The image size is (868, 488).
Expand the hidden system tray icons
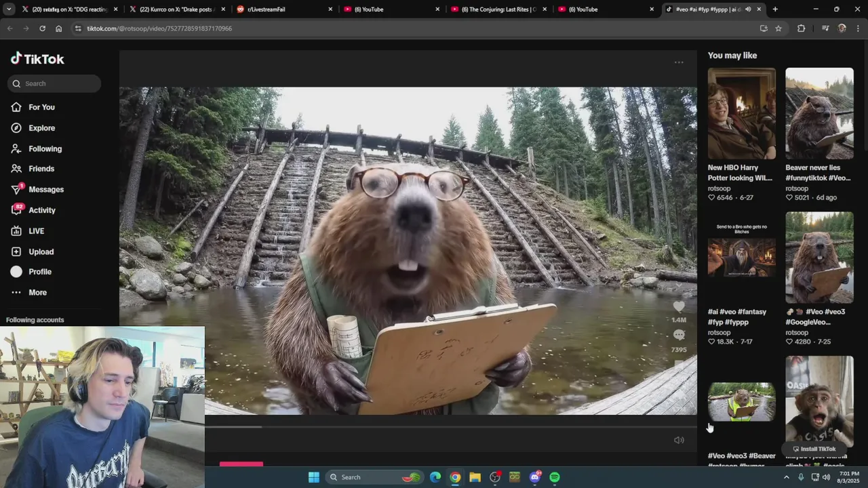click(x=787, y=477)
